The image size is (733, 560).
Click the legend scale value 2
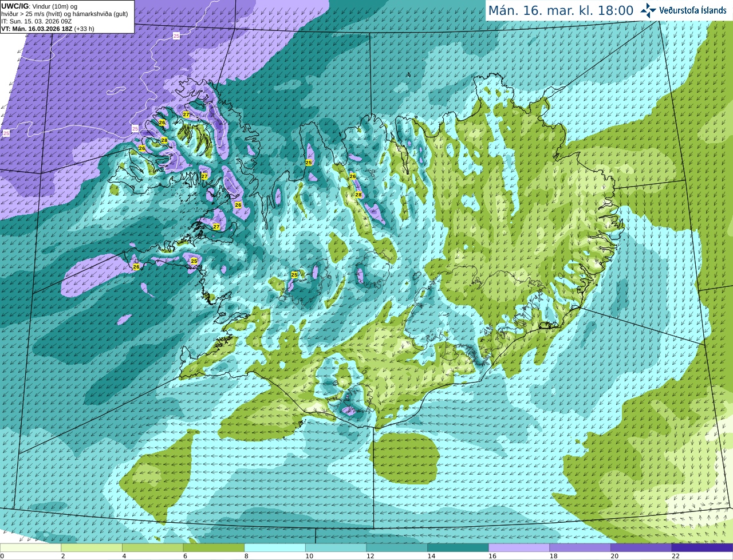63,556
